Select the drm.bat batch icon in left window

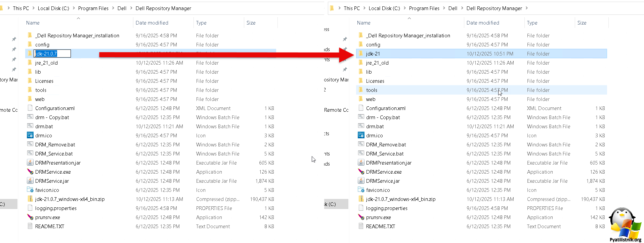[x=30, y=126]
